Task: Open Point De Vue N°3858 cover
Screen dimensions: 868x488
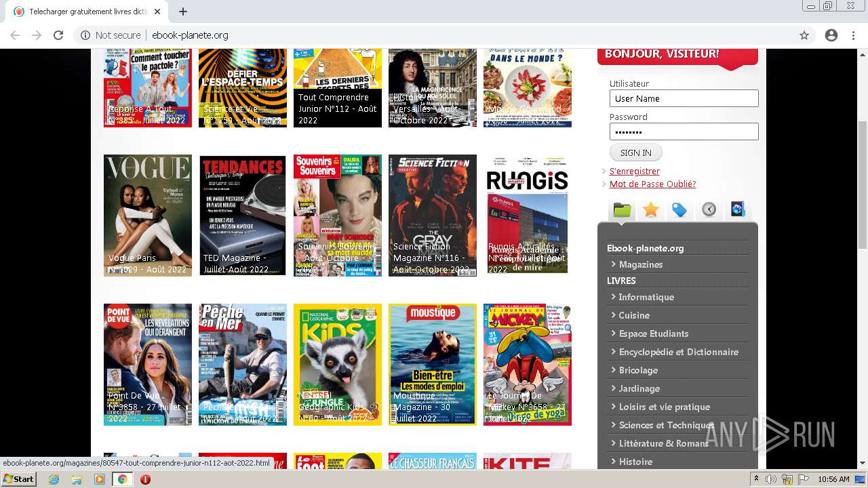Action: [x=148, y=365]
